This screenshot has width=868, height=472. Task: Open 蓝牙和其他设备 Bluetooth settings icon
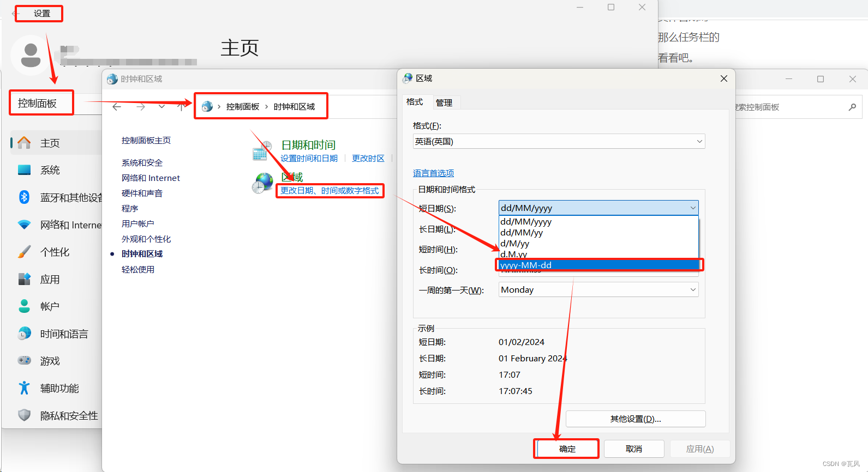[24, 197]
